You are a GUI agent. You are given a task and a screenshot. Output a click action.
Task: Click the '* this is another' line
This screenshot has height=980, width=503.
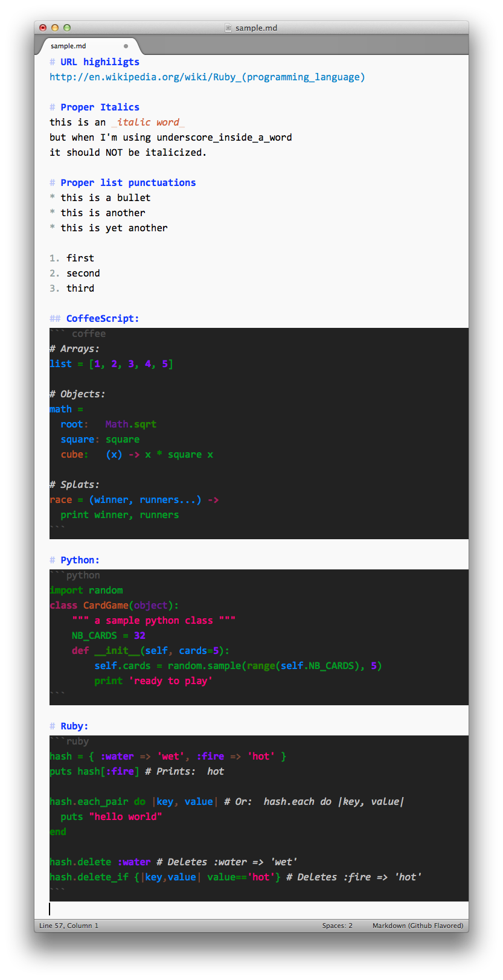pos(97,213)
